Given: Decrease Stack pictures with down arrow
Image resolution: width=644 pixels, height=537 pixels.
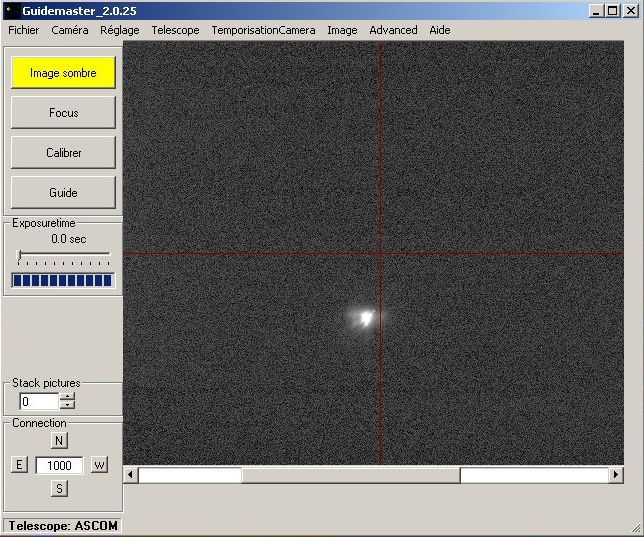Looking at the screenshot, I should [x=67, y=405].
